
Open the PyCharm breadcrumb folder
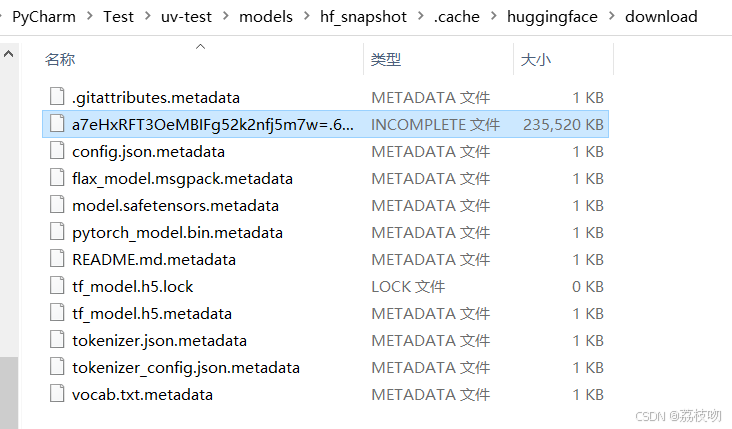(44, 17)
